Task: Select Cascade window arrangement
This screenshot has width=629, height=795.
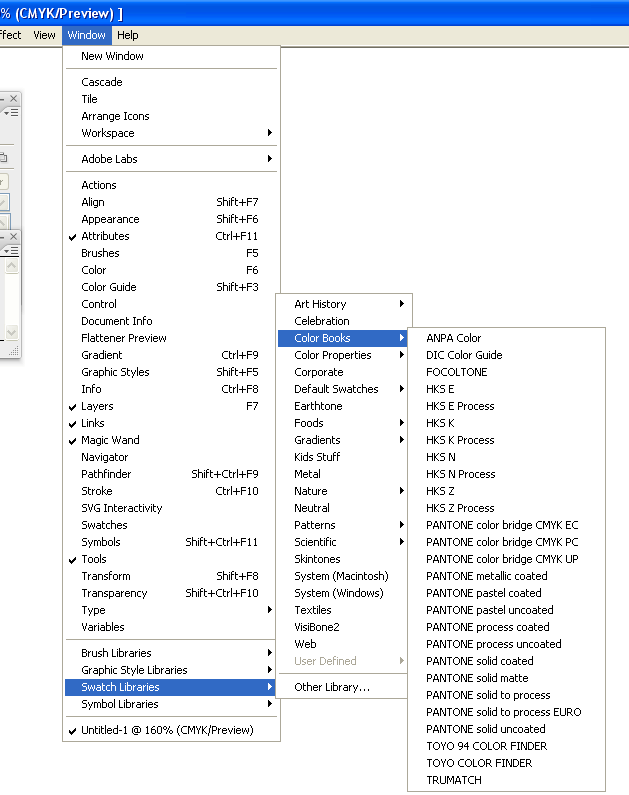Action: (x=171, y=82)
